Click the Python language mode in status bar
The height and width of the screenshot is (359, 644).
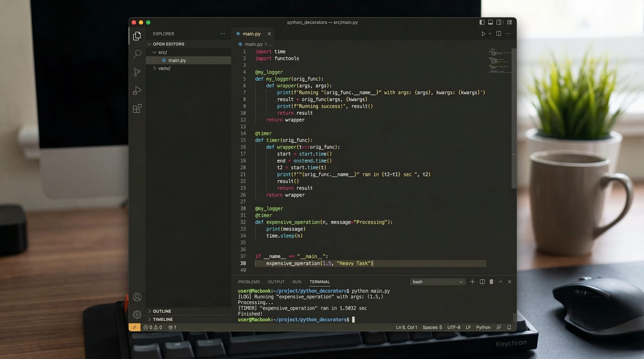coord(483,327)
